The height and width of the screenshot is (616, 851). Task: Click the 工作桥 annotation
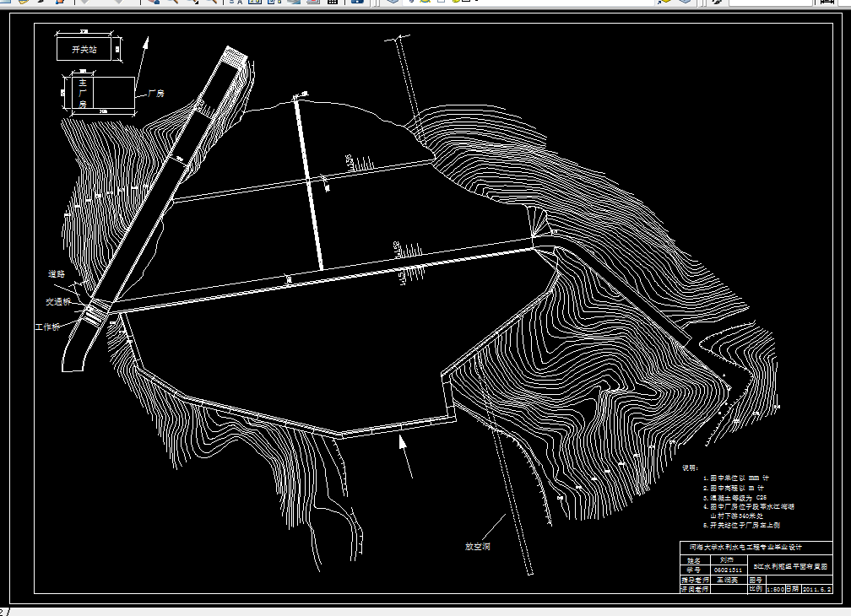point(48,327)
